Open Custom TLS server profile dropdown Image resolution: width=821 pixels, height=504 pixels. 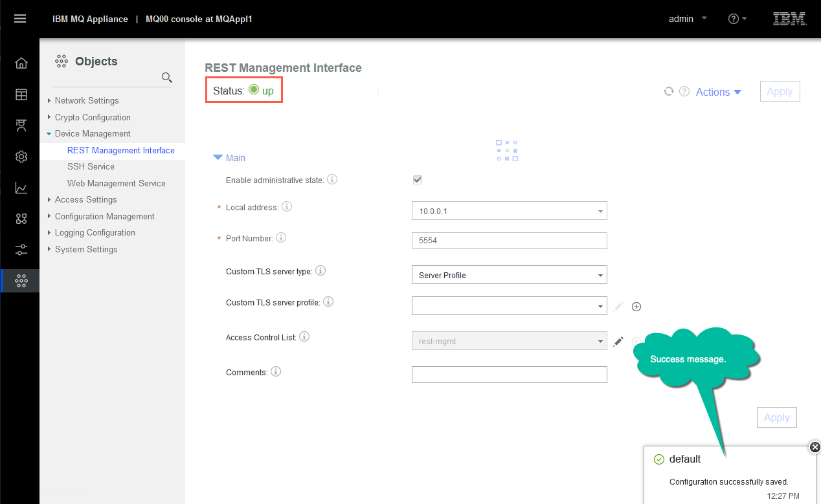point(510,305)
